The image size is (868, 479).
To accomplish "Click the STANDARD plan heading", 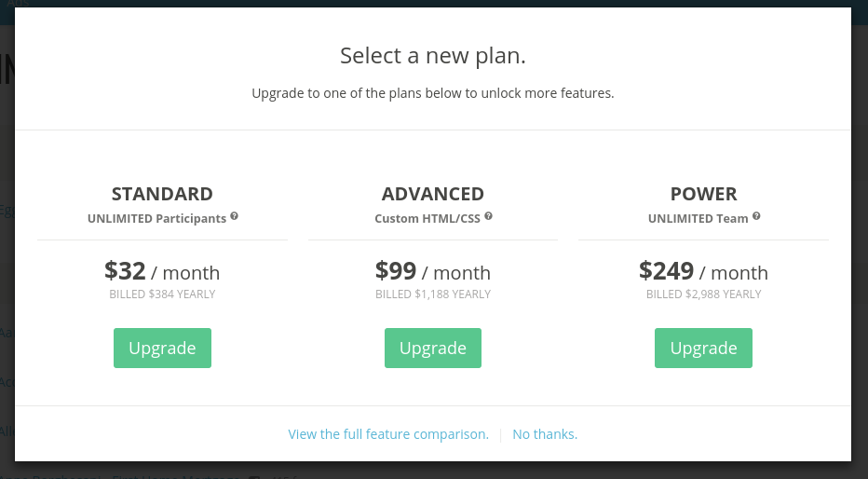I will 162,194.
